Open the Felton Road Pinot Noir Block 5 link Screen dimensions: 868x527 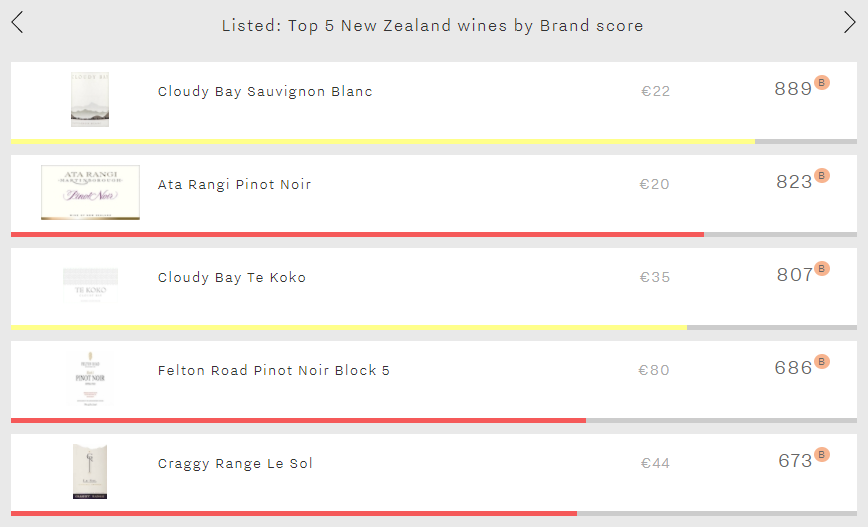274,370
